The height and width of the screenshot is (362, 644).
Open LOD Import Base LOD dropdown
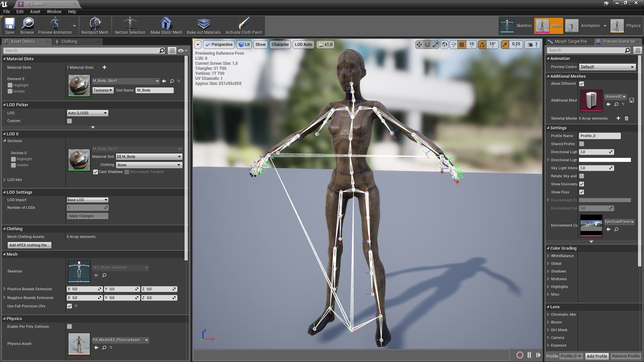(87, 200)
